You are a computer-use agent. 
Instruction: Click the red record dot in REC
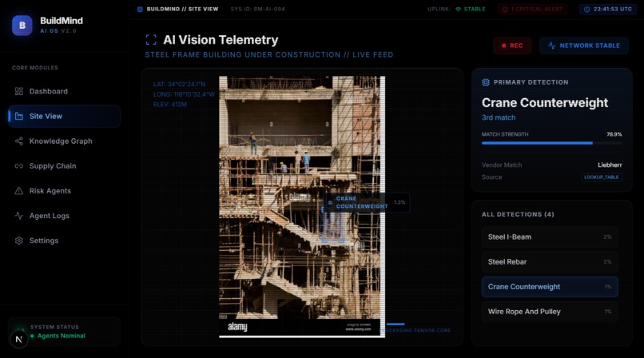[504, 46]
